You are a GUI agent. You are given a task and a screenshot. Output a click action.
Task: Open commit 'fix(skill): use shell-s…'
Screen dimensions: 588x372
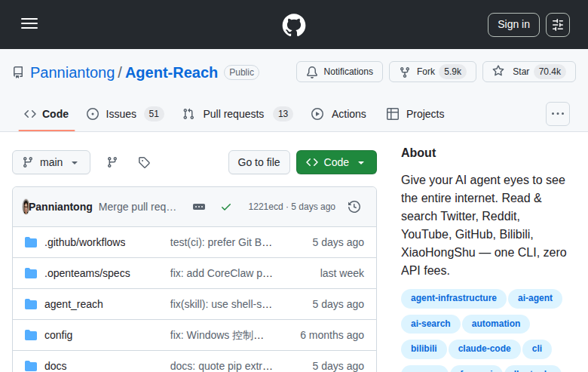pos(221,304)
